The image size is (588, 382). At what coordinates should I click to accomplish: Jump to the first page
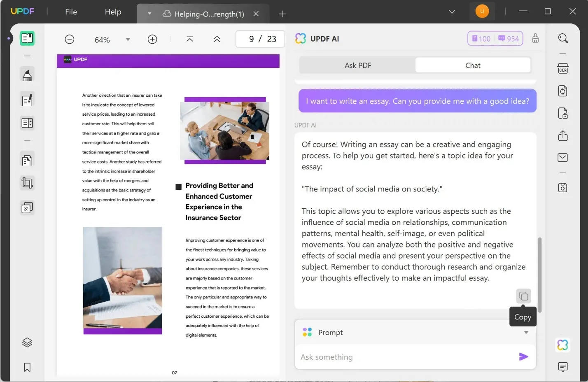190,39
